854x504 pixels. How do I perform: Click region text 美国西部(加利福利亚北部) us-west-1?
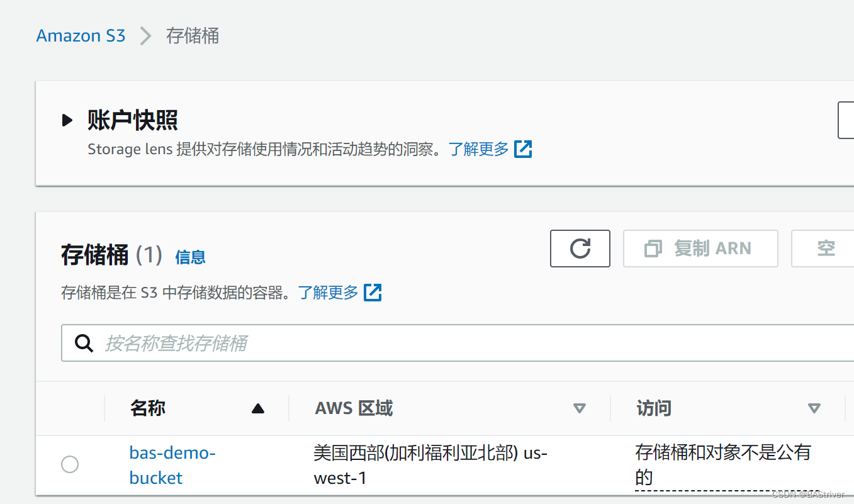(430, 465)
